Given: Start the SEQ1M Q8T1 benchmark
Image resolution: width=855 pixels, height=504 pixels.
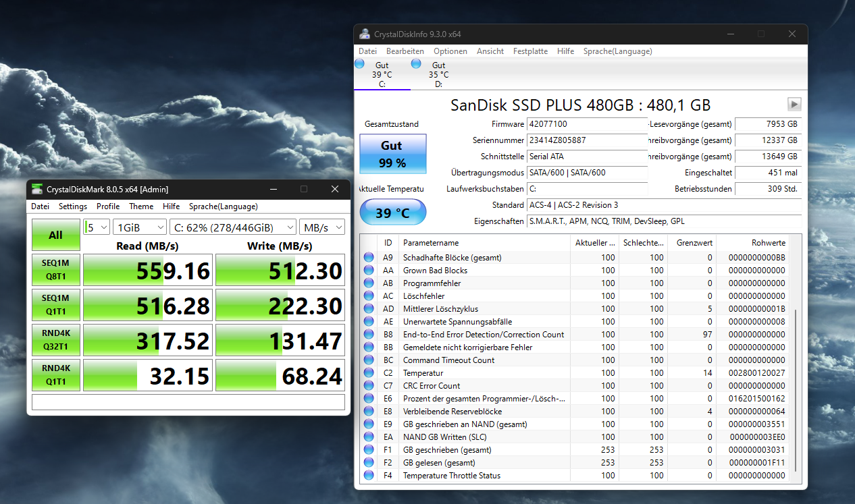Looking at the screenshot, I should [55, 270].
